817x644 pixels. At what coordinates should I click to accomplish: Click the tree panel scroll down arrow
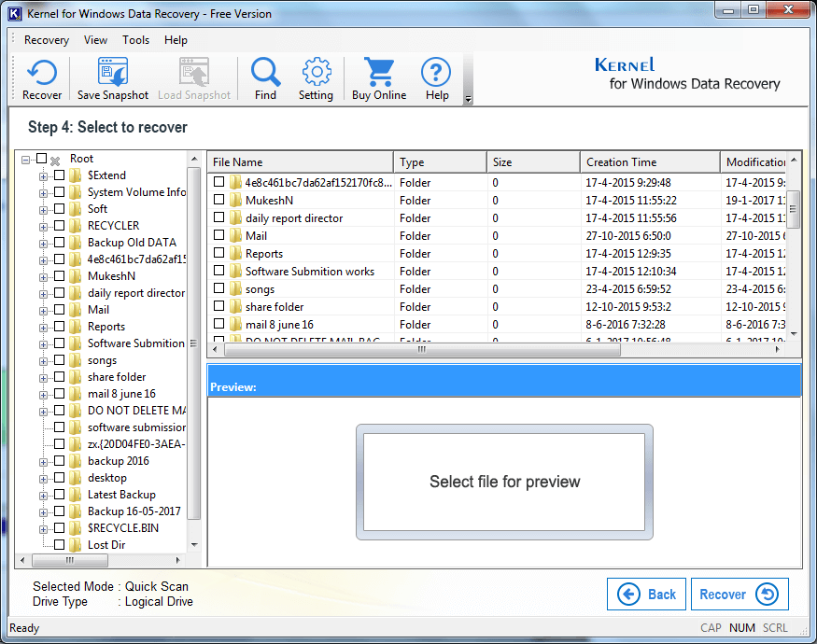coord(194,545)
